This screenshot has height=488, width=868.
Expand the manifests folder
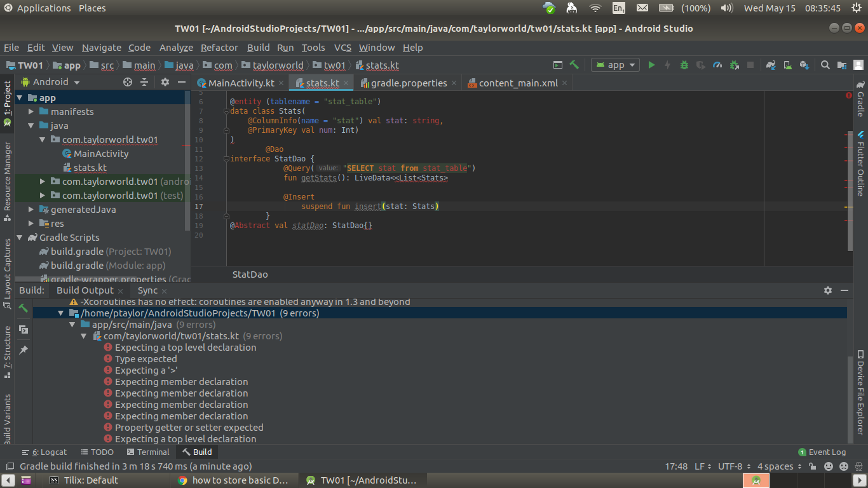coord(31,112)
